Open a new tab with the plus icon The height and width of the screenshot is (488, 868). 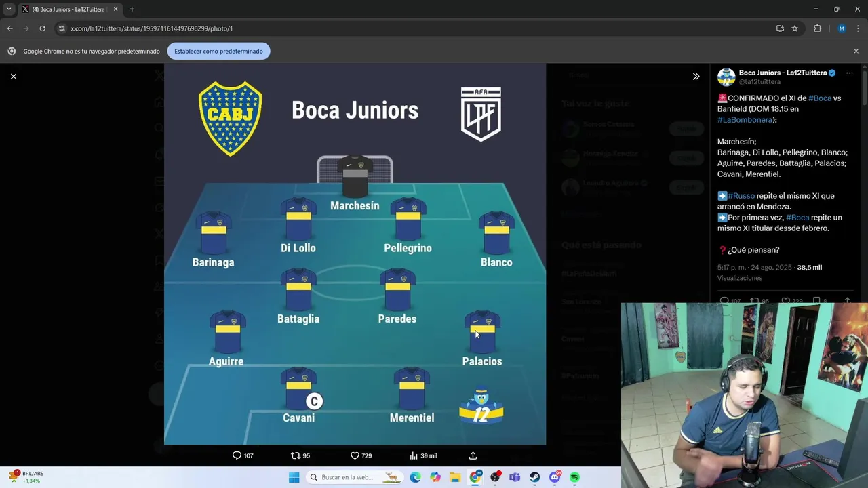[x=132, y=9]
